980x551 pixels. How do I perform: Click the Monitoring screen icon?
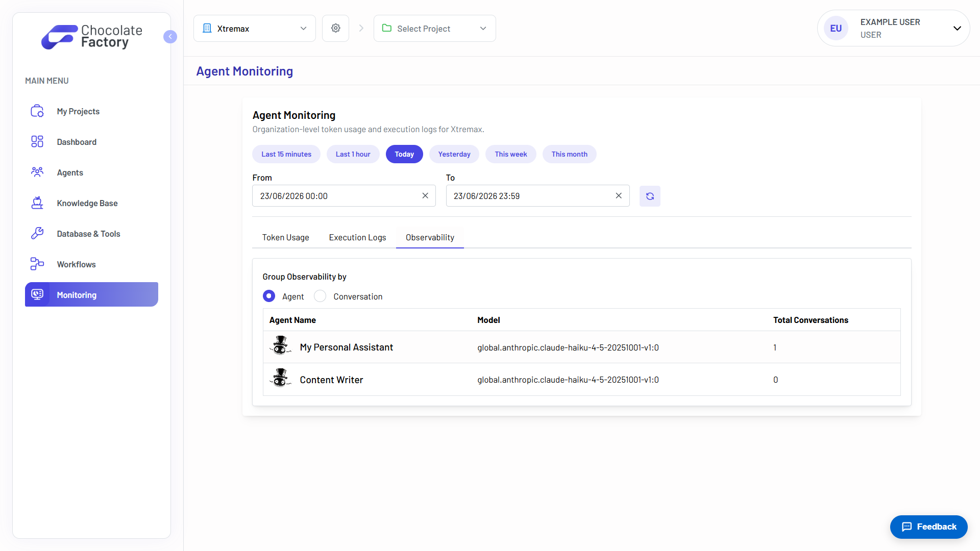[x=37, y=294]
